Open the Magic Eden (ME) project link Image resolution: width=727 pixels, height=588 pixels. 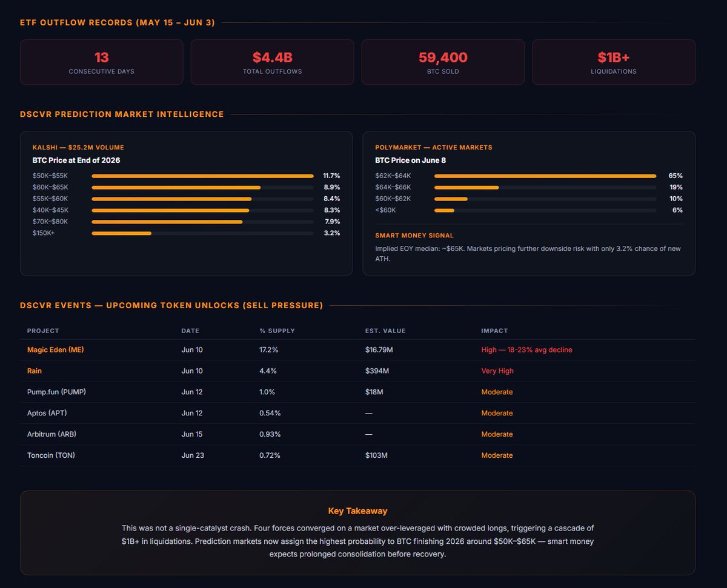coord(56,350)
